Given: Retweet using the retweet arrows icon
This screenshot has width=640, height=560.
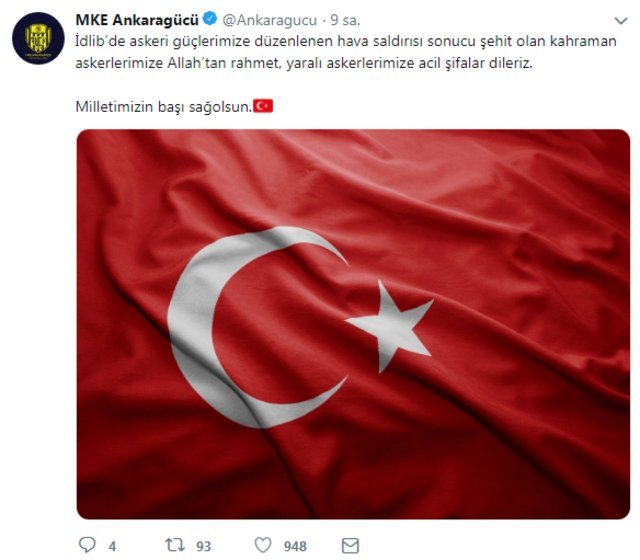Looking at the screenshot, I should 175,545.
